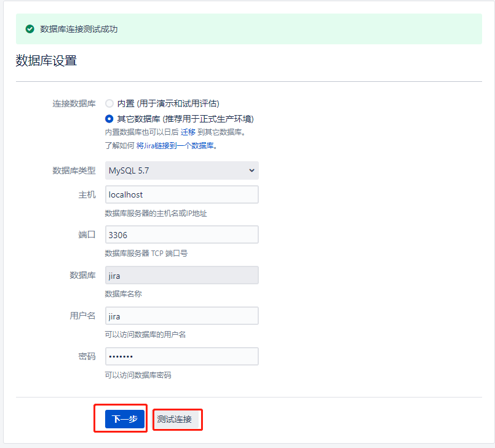Click the 密码 field label
495x448 pixels.
pos(87,356)
